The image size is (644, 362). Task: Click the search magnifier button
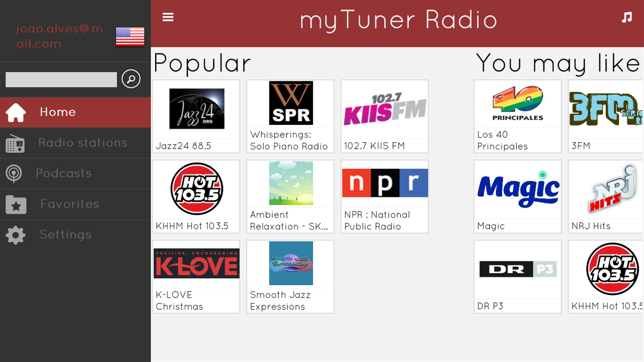click(x=131, y=79)
